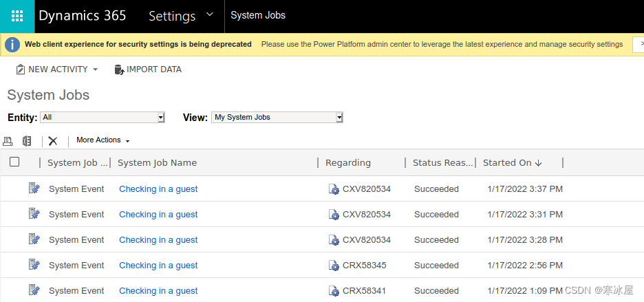Image resolution: width=644 pixels, height=302 pixels.
Task: Click the System Jobs breadcrumb
Action: (258, 16)
